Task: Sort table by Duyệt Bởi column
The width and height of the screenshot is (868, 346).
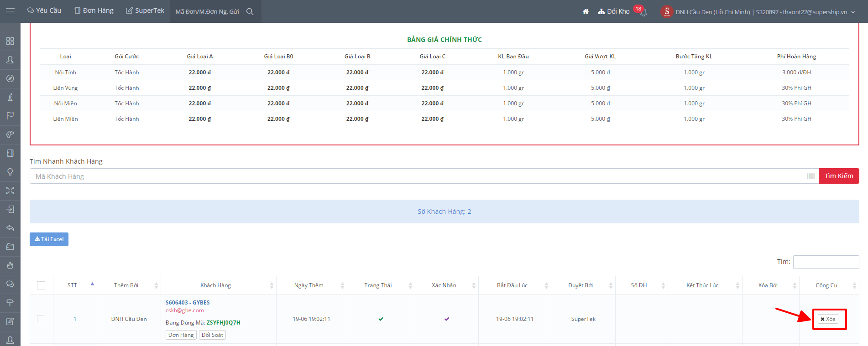Action: pos(583,285)
